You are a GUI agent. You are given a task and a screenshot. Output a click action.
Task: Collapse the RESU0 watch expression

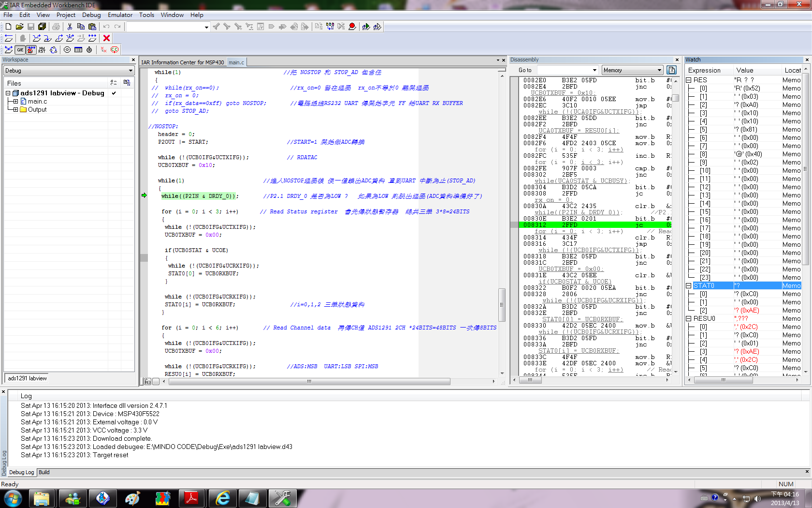(689, 319)
